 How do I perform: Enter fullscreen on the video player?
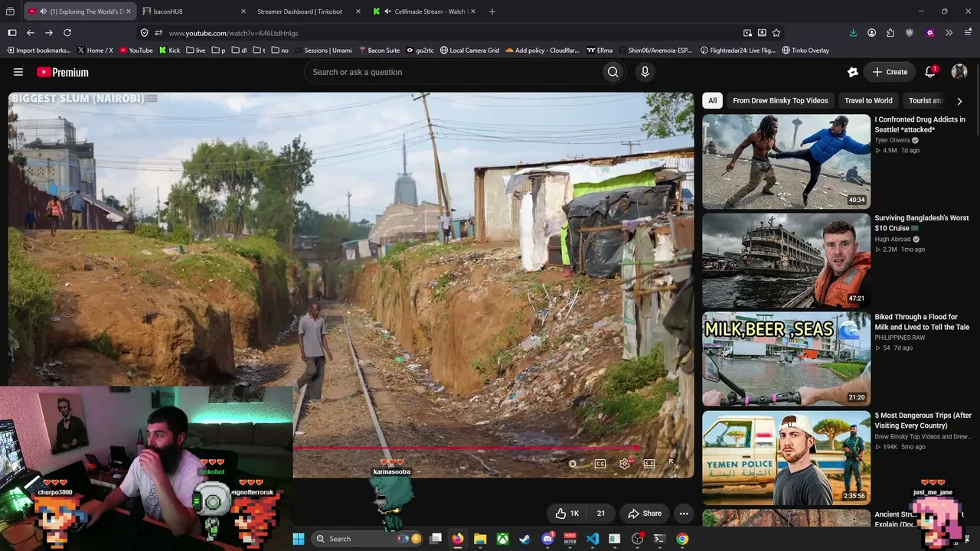tap(674, 464)
